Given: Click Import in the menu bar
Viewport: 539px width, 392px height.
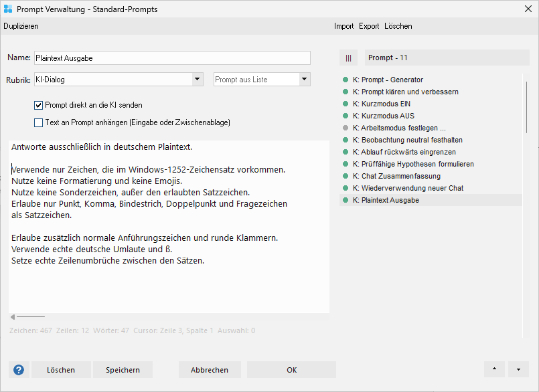Looking at the screenshot, I should (344, 26).
